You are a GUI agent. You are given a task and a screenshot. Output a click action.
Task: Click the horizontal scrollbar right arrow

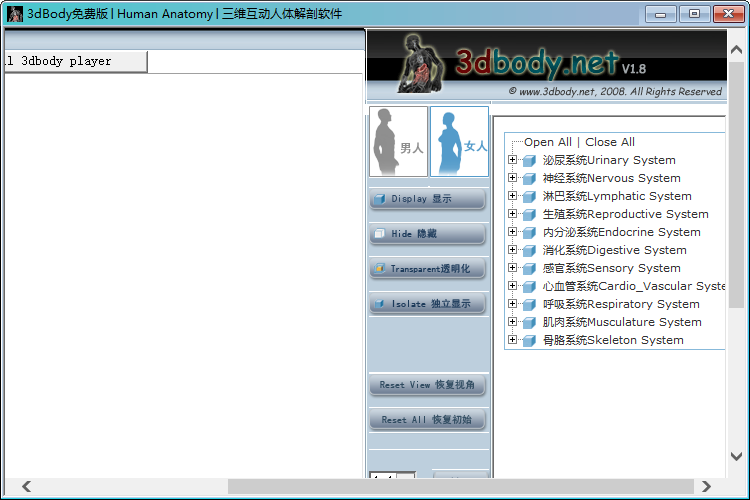pyautogui.click(x=706, y=487)
